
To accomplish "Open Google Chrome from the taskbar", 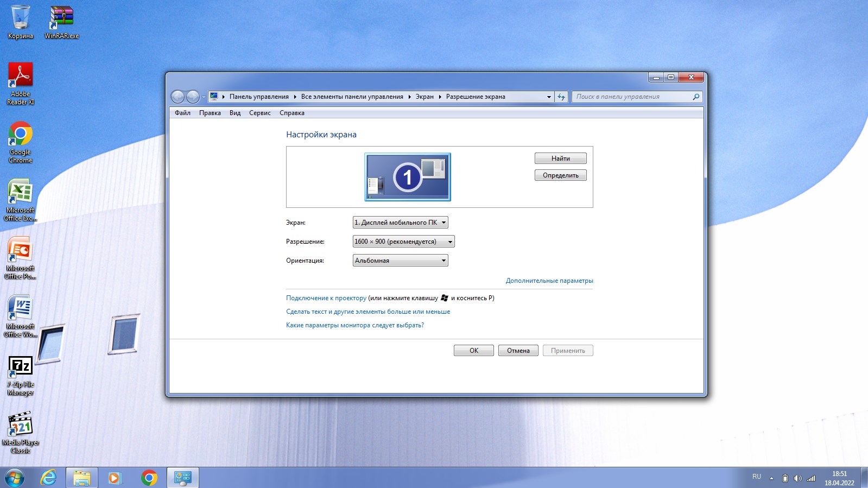I will coord(149,478).
